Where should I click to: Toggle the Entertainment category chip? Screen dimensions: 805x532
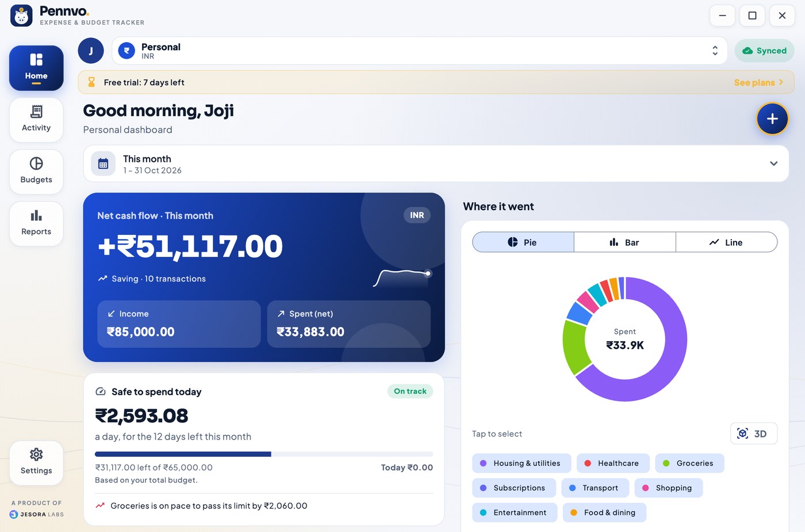515,512
